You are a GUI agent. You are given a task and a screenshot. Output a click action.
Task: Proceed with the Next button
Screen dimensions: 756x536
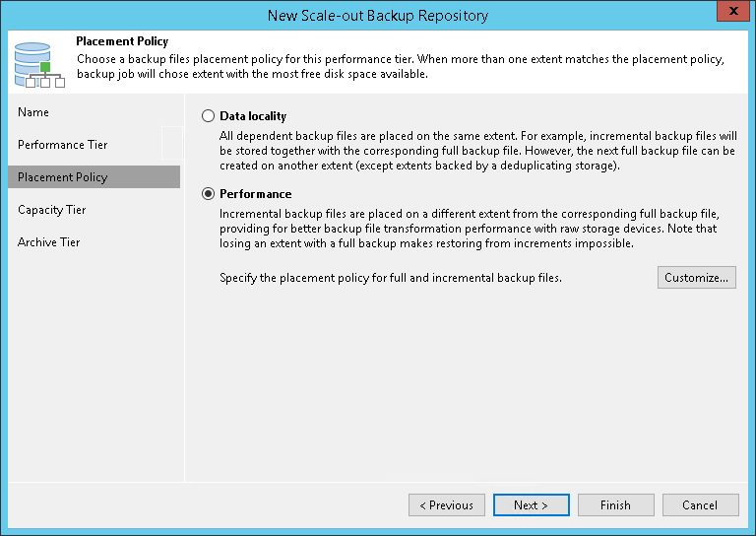click(x=532, y=505)
